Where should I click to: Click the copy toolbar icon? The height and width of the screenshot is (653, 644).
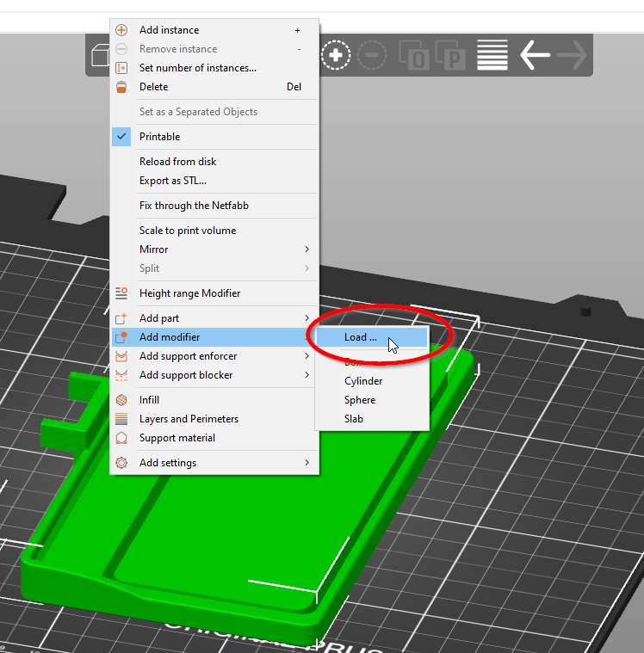pyautogui.click(x=414, y=55)
